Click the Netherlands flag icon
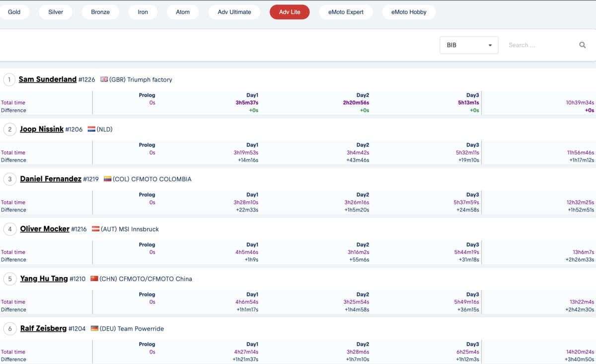The width and height of the screenshot is (596, 364). point(91,129)
